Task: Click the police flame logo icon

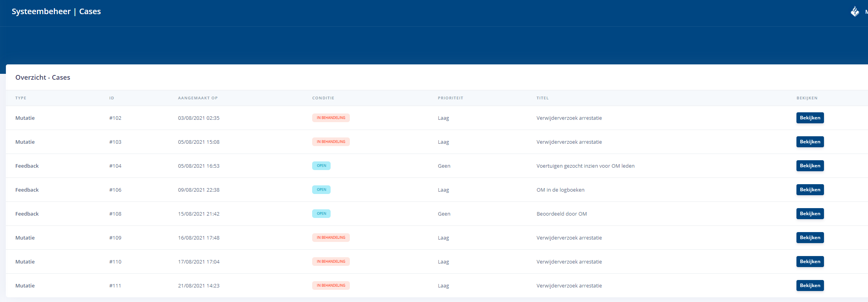Action: [x=855, y=12]
